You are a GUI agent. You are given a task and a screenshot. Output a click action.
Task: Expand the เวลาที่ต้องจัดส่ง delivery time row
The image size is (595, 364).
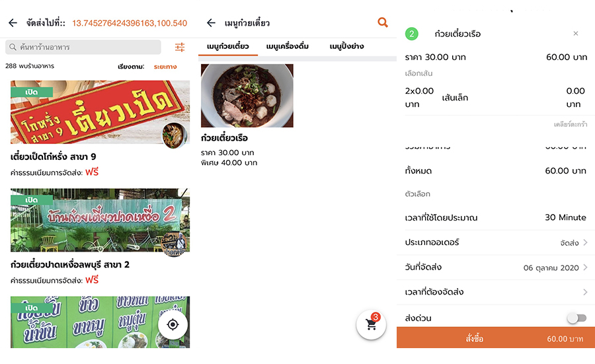496,292
